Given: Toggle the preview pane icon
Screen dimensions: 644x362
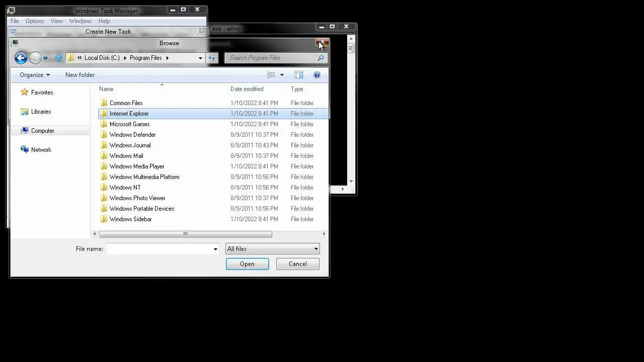Looking at the screenshot, I should click(299, 75).
